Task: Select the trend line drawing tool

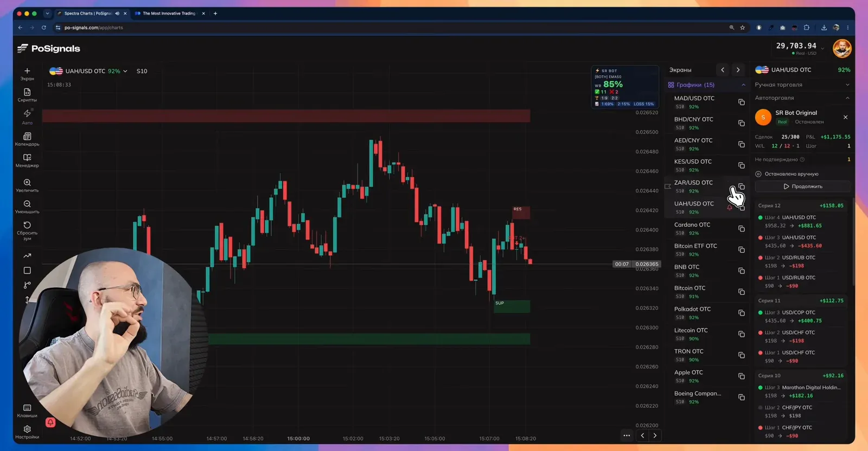Action: pos(27,256)
